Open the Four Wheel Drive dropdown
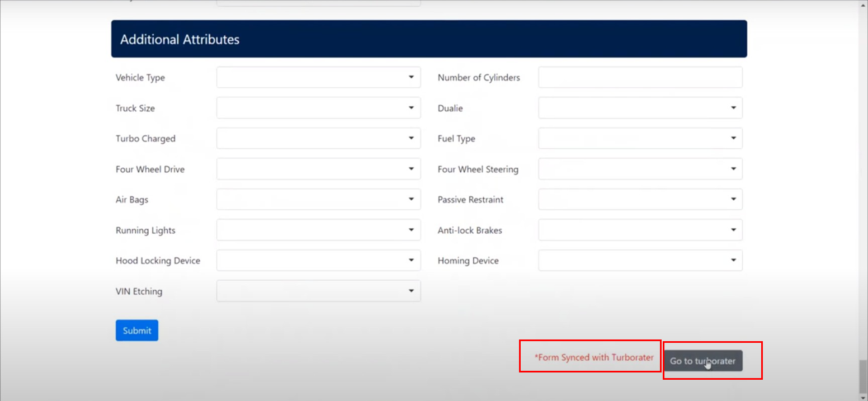 [x=318, y=169]
